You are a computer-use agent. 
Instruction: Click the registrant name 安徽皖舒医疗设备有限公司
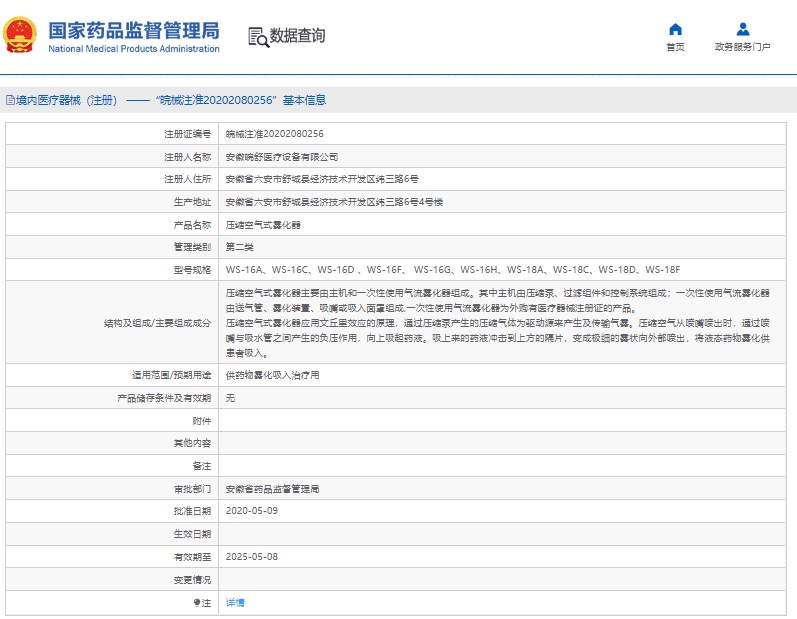pyautogui.click(x=282, y=157)
